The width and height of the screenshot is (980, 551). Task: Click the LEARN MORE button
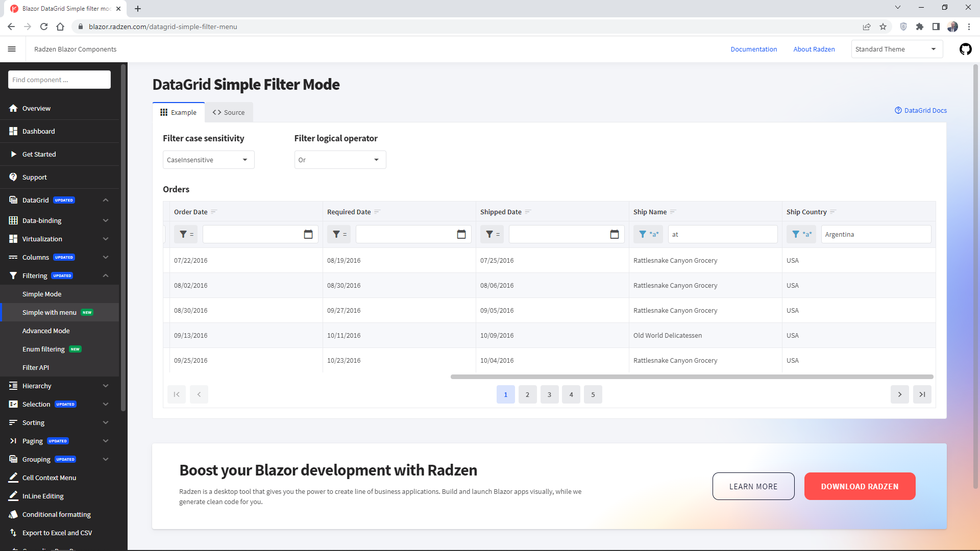[753, 486]
